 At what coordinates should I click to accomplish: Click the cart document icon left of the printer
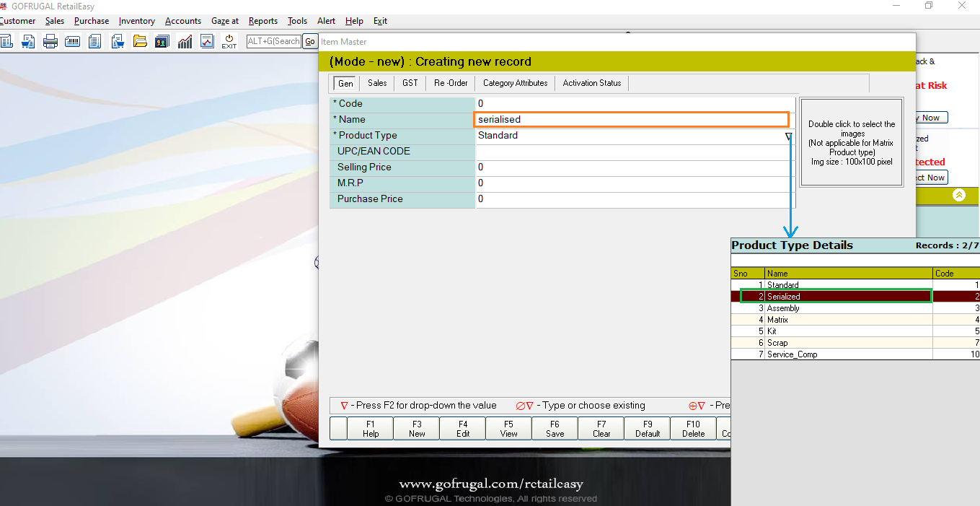click(x=27, y=41)
